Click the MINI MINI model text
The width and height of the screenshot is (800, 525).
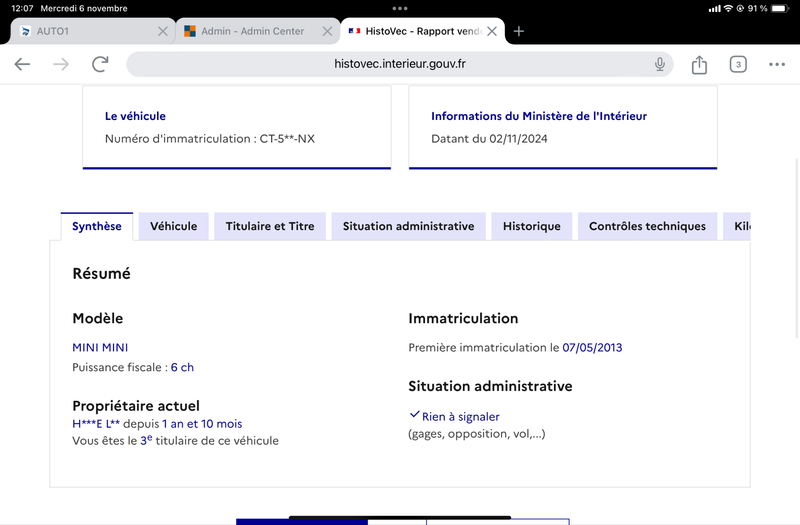[100, 347]
